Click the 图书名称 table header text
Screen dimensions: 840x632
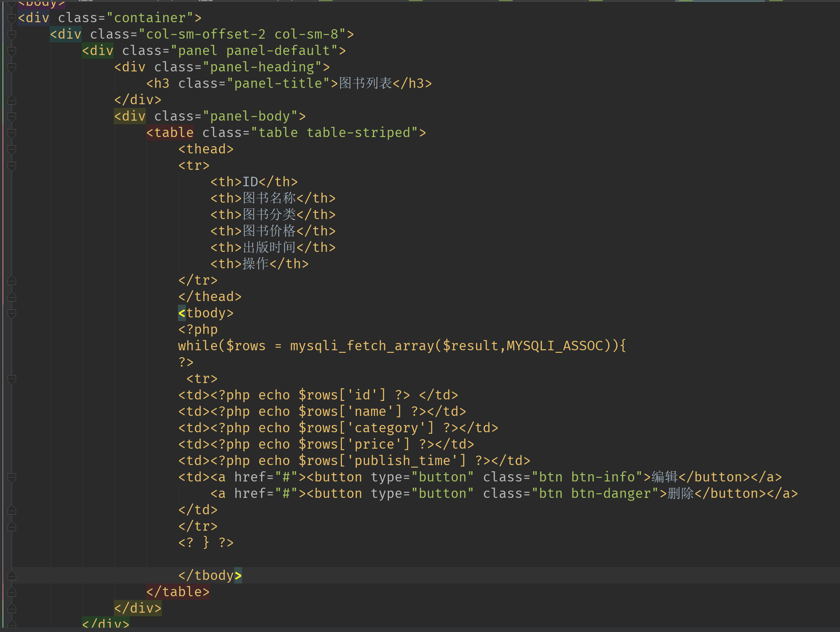[269, 198]
